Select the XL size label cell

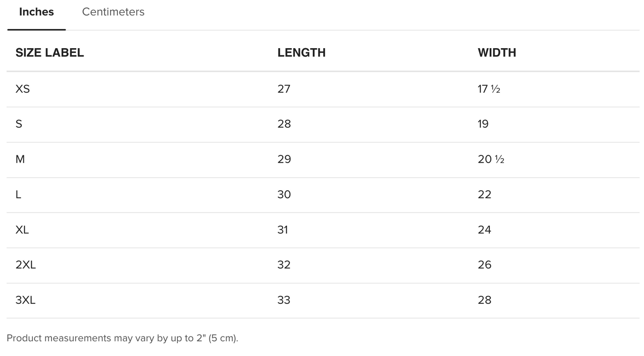22,229
